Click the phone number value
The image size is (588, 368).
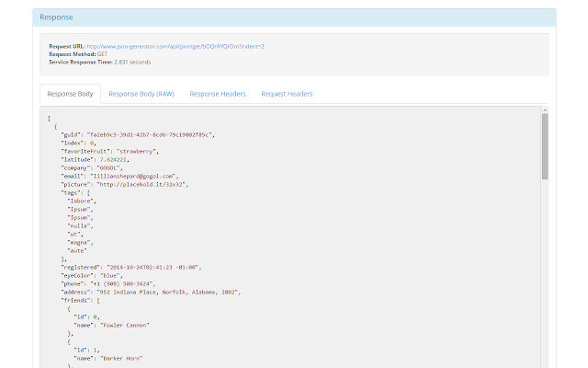pyautogui.click(x=126, y=283)
